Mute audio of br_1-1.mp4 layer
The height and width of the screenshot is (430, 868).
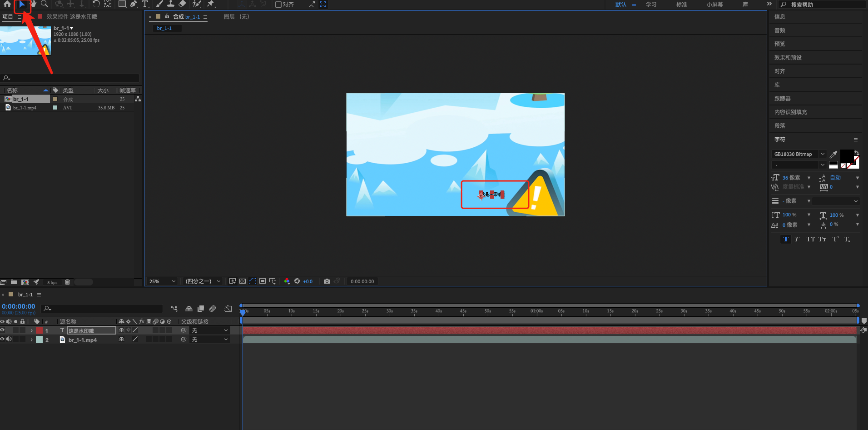point(9,339)
